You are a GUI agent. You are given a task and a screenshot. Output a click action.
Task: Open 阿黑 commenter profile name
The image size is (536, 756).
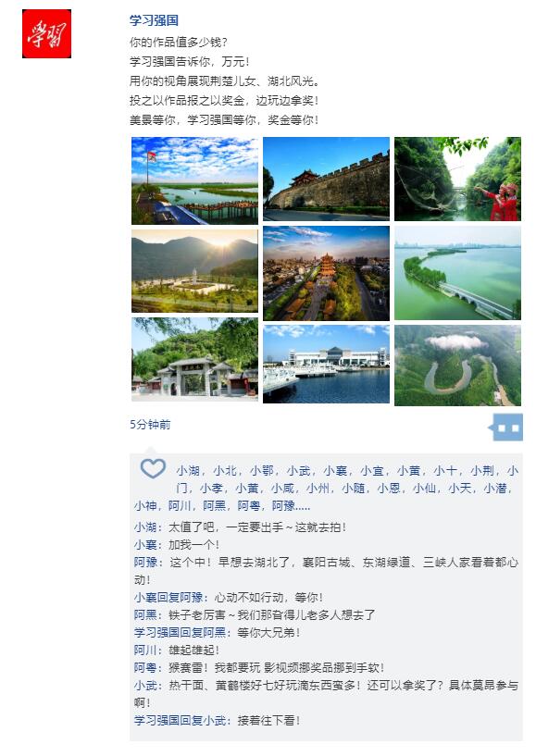[x=145, y=614]
